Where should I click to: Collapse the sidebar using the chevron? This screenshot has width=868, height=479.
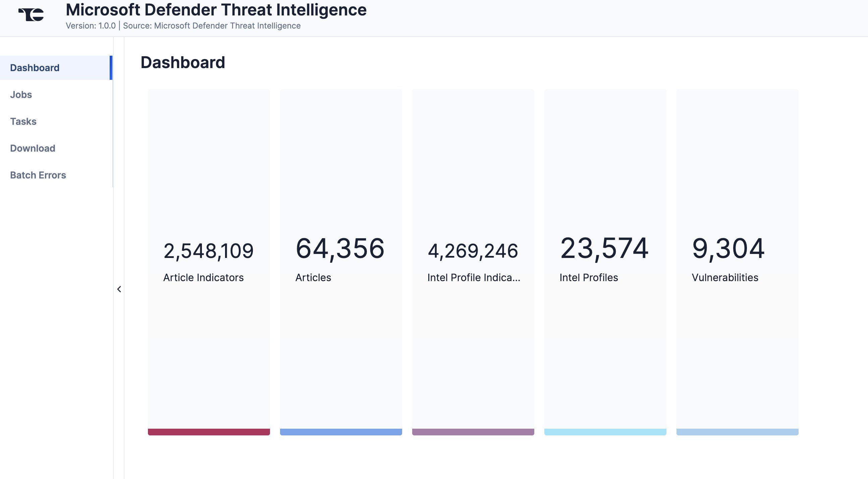pos(119,289)
